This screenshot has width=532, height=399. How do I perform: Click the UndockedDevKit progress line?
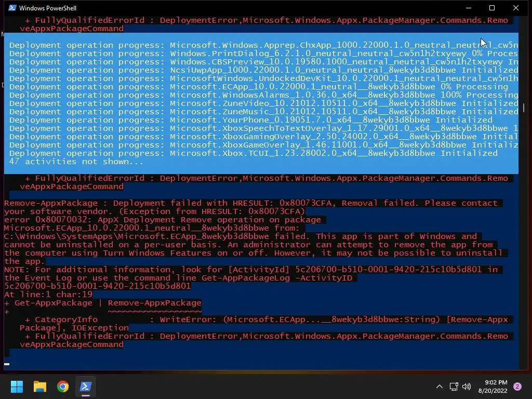[263, 78]
